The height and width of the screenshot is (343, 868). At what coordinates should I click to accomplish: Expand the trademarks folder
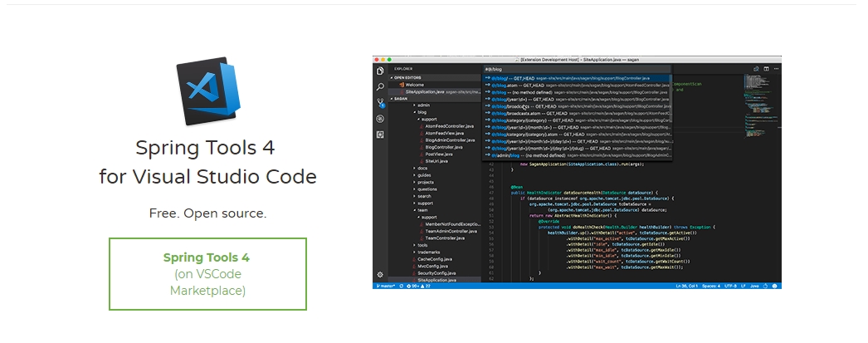pos(428,252)
